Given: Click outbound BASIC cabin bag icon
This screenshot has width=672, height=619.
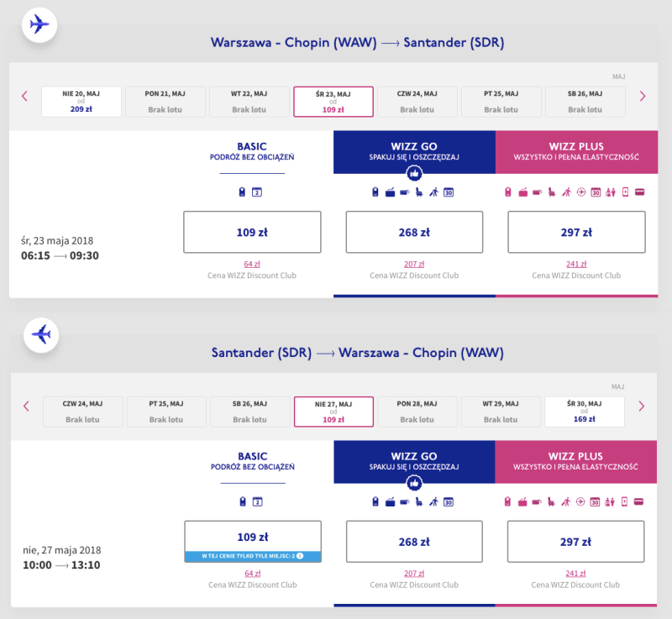Looking at the screenshot, I should point(242,191).
